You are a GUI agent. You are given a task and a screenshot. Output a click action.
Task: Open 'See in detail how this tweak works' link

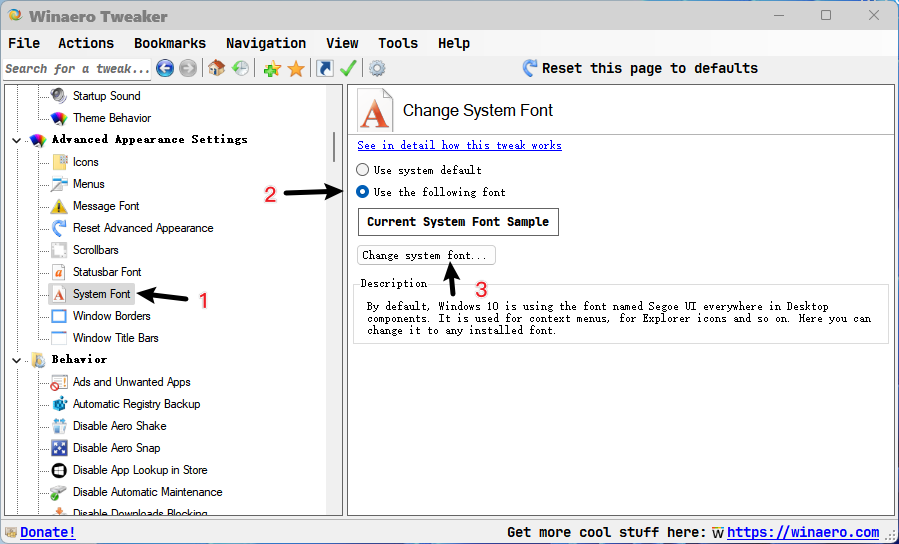[x=459, y=145]
